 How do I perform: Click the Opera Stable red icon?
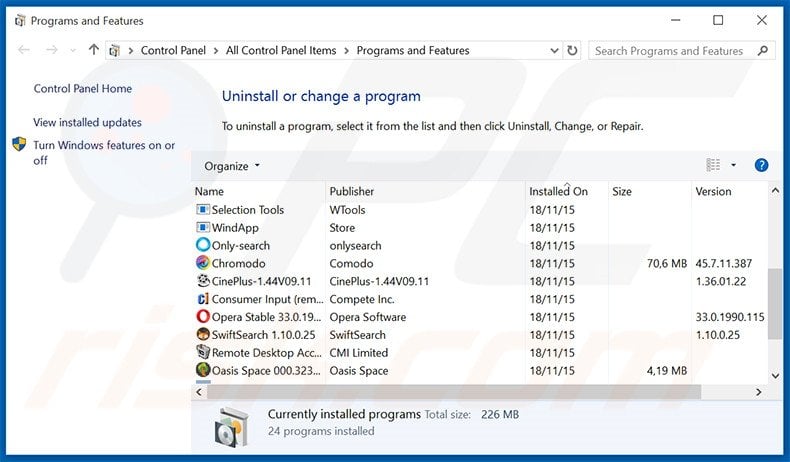pyautogui.click(x=203, y=316)
